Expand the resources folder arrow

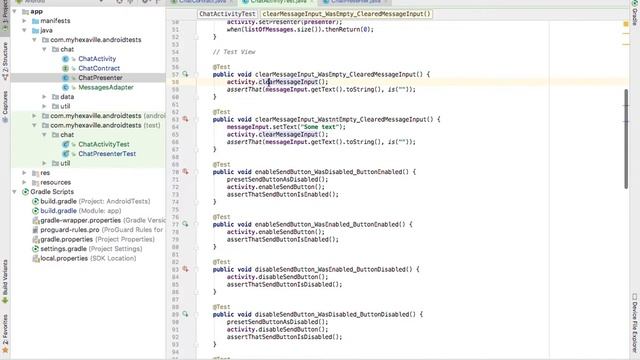(24, 182)
